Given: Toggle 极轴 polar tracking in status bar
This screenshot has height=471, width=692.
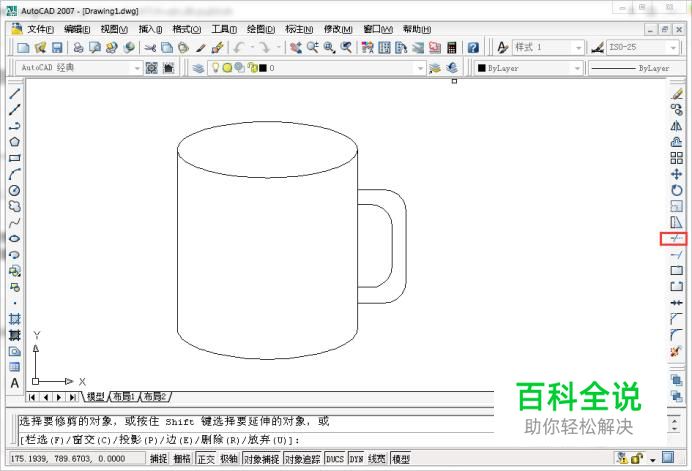Looking at the screenshot, I should 229,459.
